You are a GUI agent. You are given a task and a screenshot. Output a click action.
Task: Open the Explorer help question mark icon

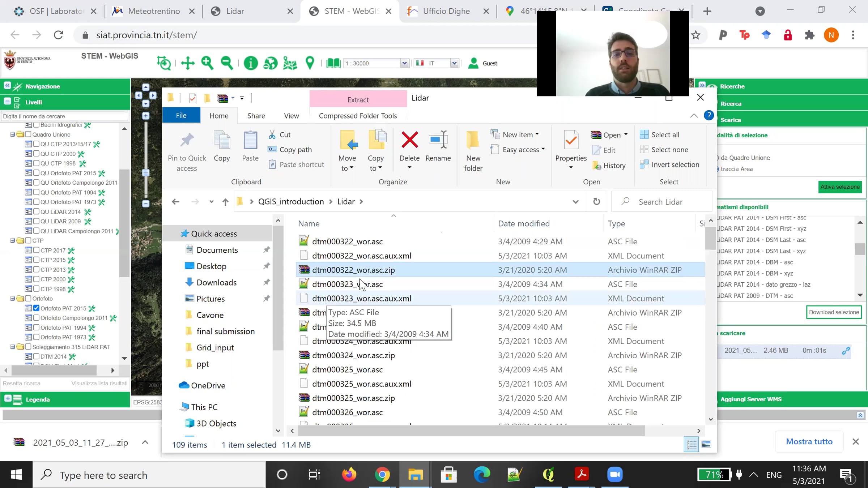(709, 115)
